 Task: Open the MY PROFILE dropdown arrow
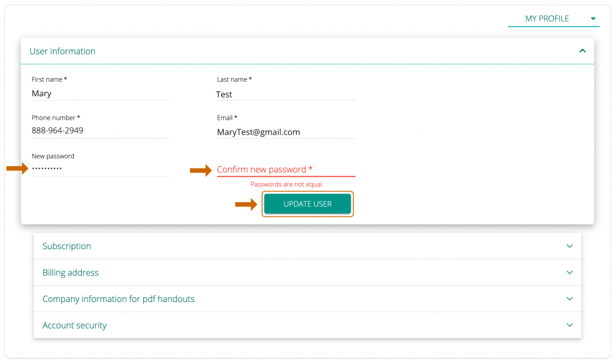tap(593, 19)
